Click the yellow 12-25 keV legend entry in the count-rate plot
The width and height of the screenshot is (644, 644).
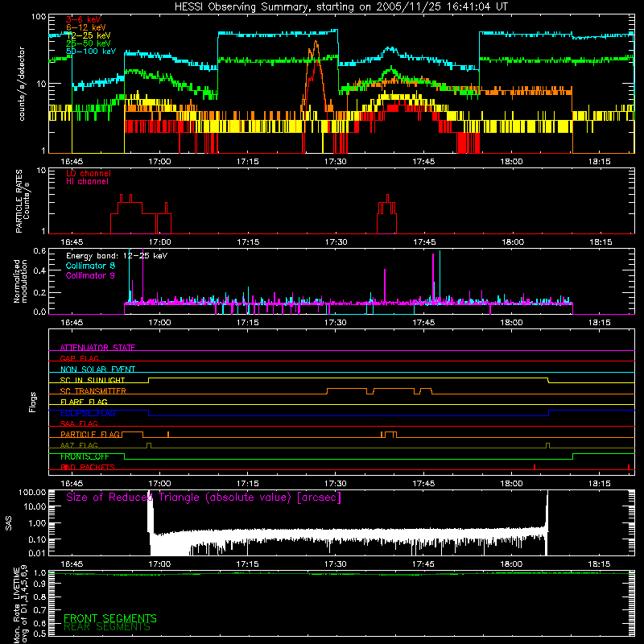coord(89,35)
